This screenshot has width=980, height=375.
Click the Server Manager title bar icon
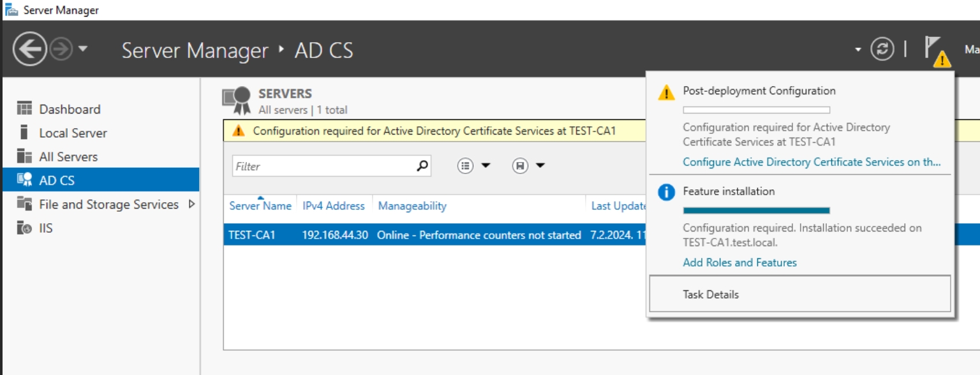(11, 10)
